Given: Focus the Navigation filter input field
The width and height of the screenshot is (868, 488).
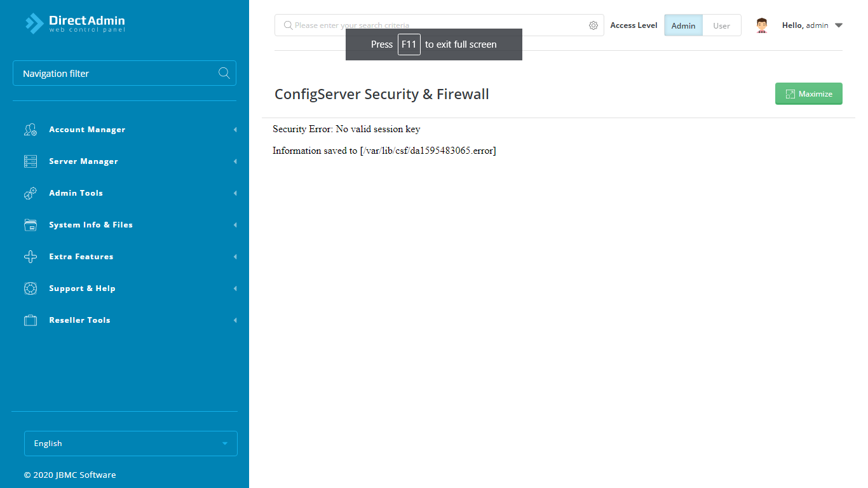Looking at the screenshot, I should click(114, 73).
